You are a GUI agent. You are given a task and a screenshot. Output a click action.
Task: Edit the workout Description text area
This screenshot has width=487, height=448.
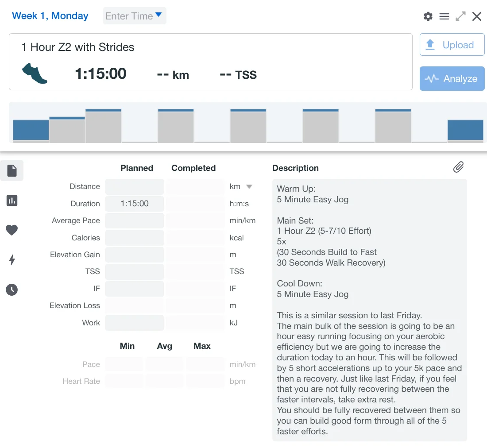pos(369,309)
